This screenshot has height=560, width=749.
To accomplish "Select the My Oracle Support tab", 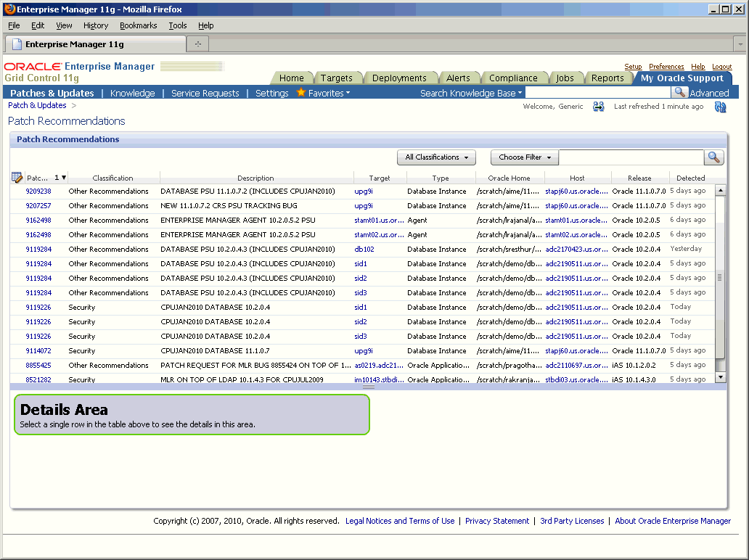I will [682, 78].
